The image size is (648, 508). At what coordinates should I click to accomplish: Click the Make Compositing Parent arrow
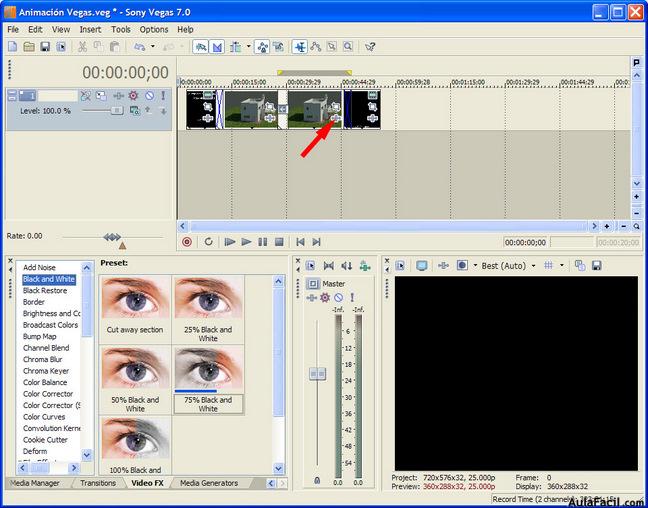[148, 110]
